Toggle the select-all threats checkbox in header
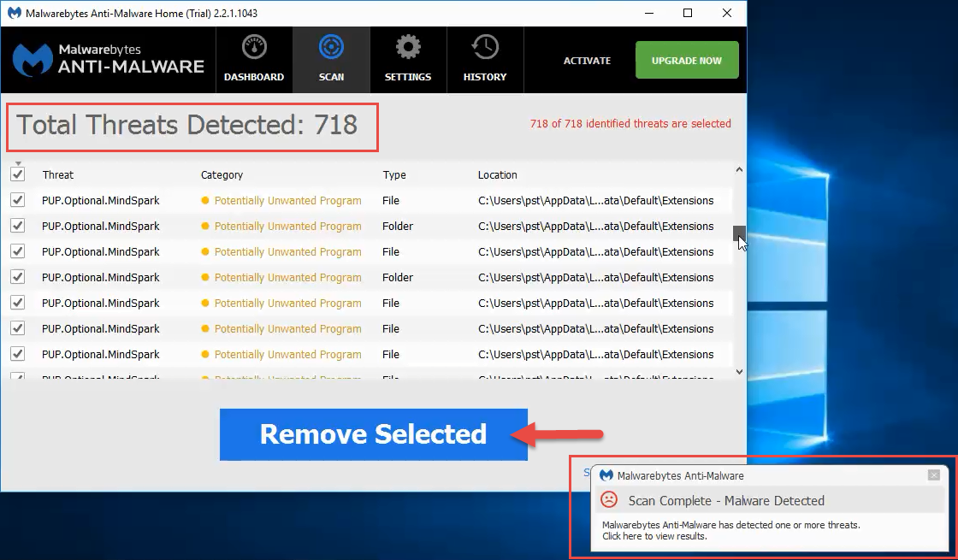The height and width of the screenshot is (560, 958). click(18, 174)
